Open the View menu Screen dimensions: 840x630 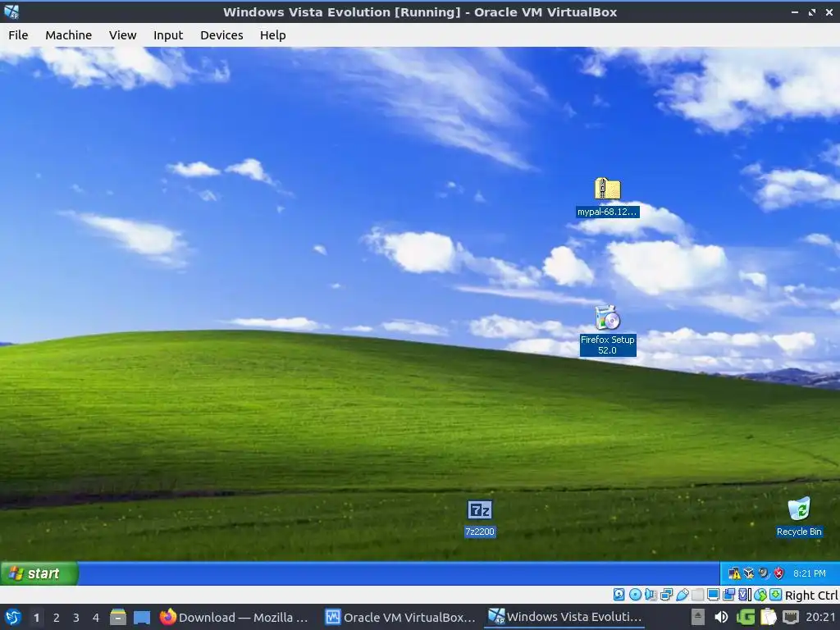pyautogui.click(x=123, y=34)
